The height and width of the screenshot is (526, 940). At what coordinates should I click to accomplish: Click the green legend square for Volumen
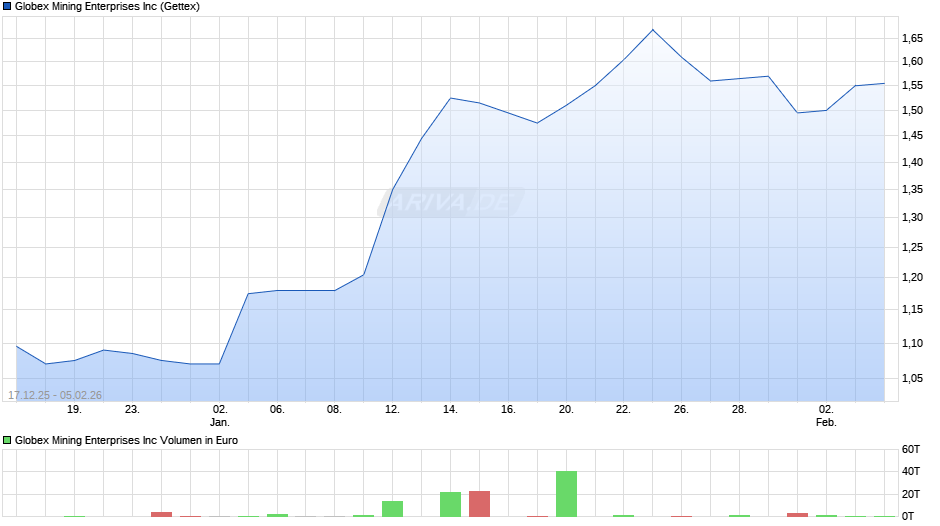tap(7, 440)
